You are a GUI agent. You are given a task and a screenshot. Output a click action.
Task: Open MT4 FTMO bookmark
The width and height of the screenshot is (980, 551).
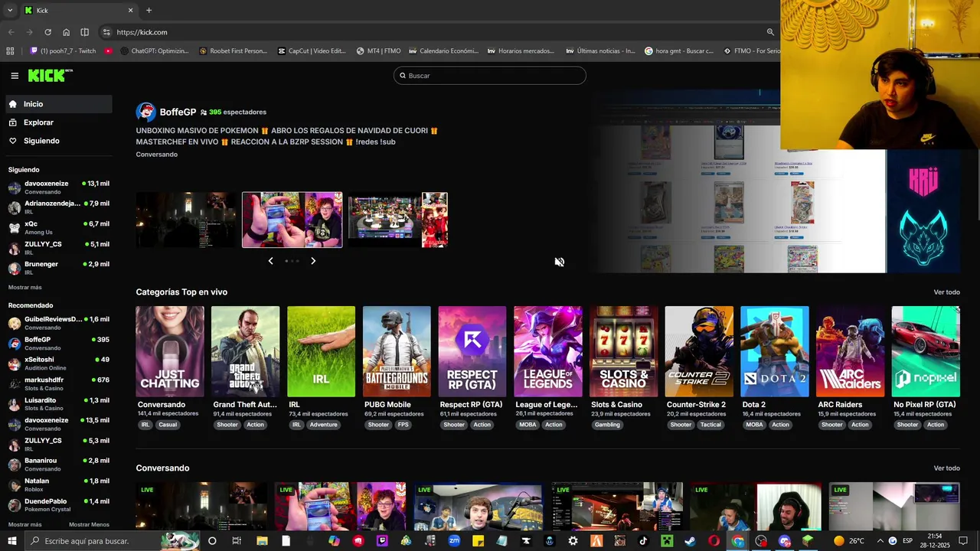[378, 51]
